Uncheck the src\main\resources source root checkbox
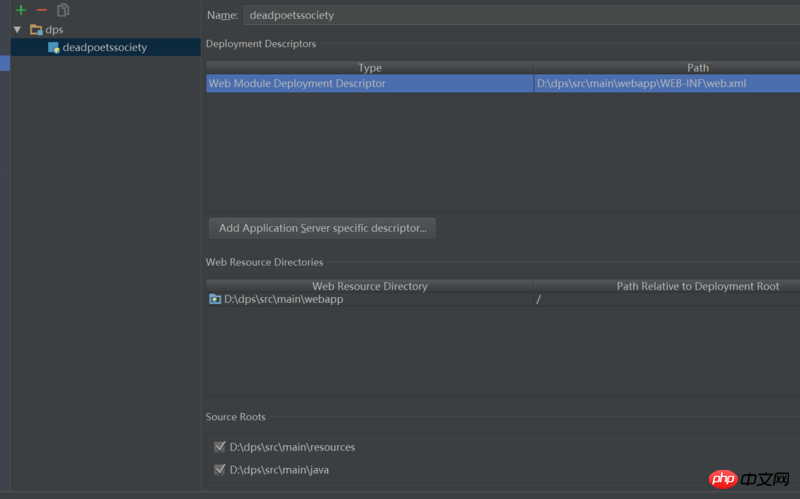Screen dimensions: 800x499 point(220,447)
